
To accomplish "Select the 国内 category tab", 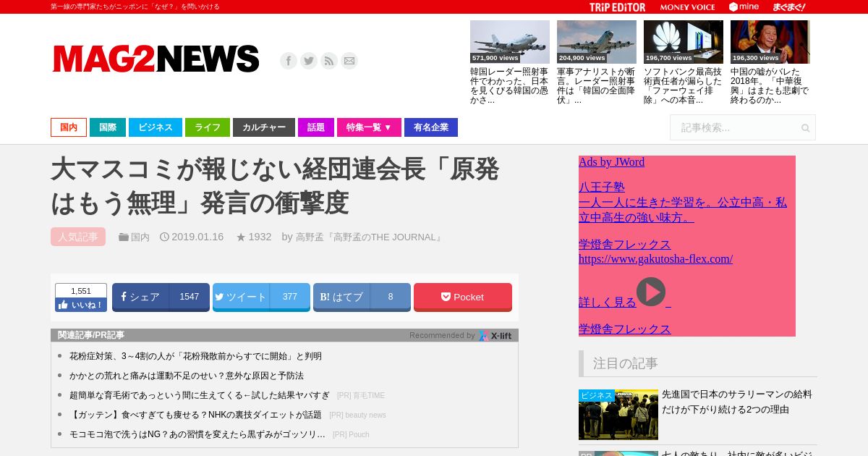I will pos(69,127).
